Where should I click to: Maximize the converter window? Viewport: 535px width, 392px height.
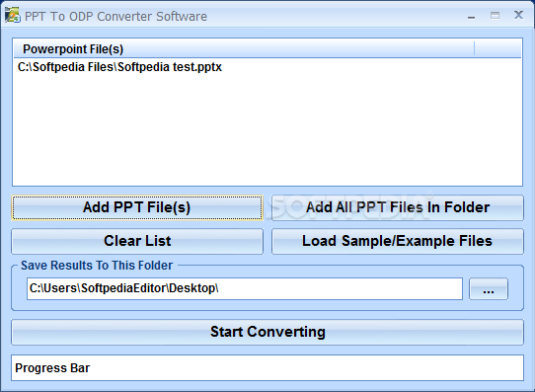pos(495,16)
